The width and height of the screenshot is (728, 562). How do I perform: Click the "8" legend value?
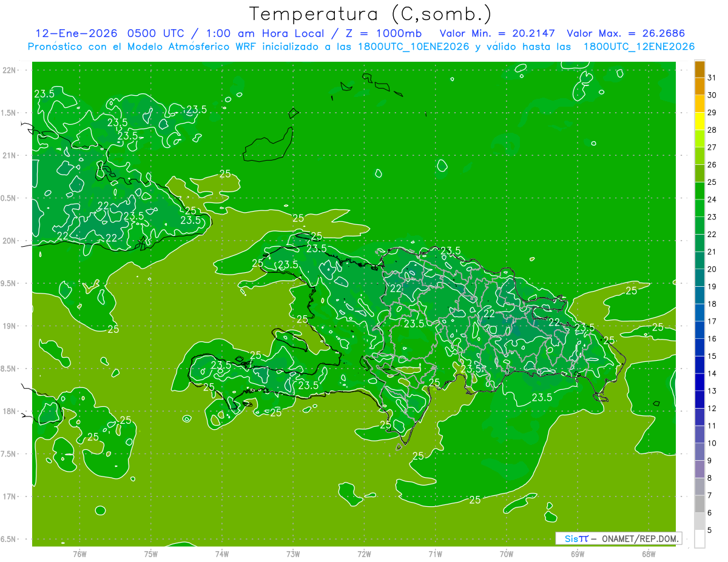[709, 478]
